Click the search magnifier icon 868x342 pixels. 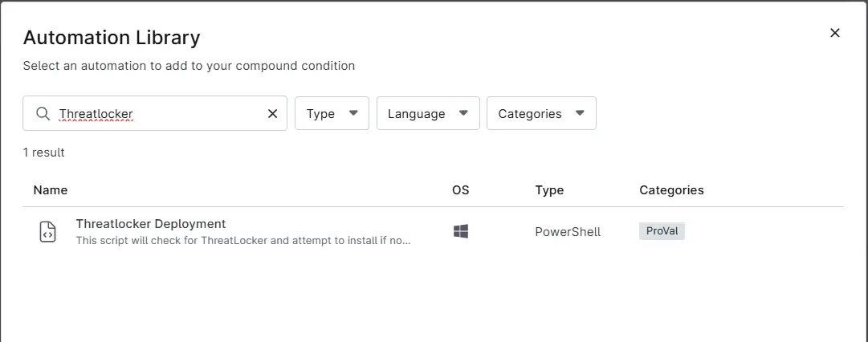[43, 113]
